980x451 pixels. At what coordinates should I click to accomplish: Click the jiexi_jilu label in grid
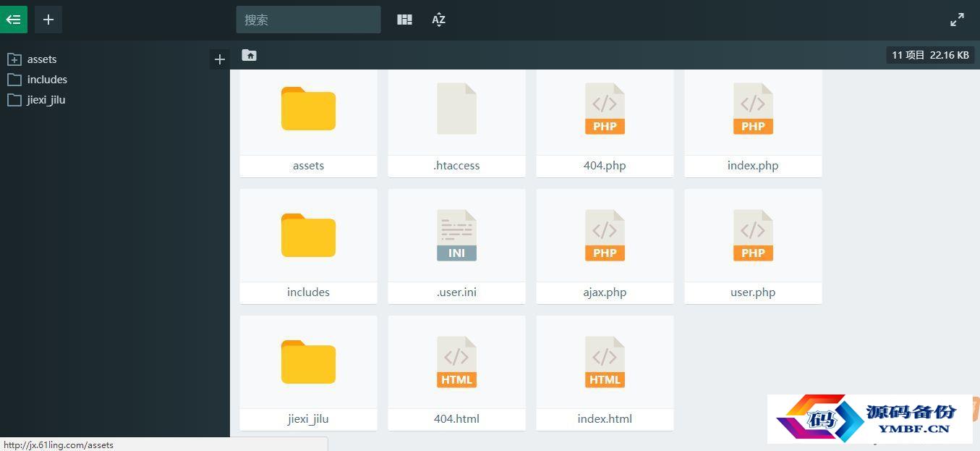click(308, 419)
